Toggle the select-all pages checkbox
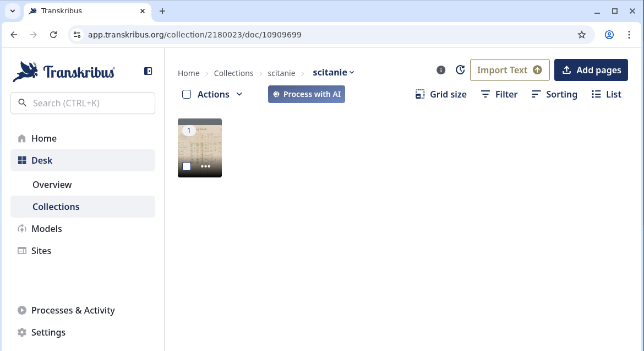644x351 pixels. point(187,94)
